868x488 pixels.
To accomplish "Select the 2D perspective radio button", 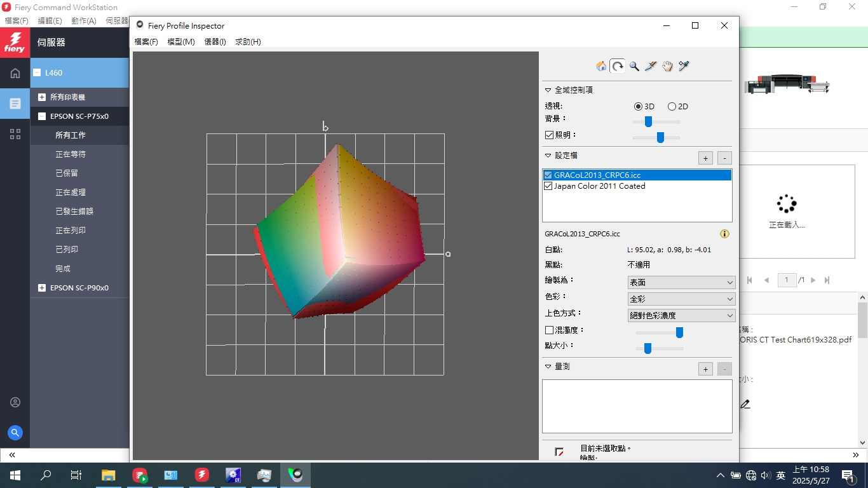I will (x=672, y=107).
